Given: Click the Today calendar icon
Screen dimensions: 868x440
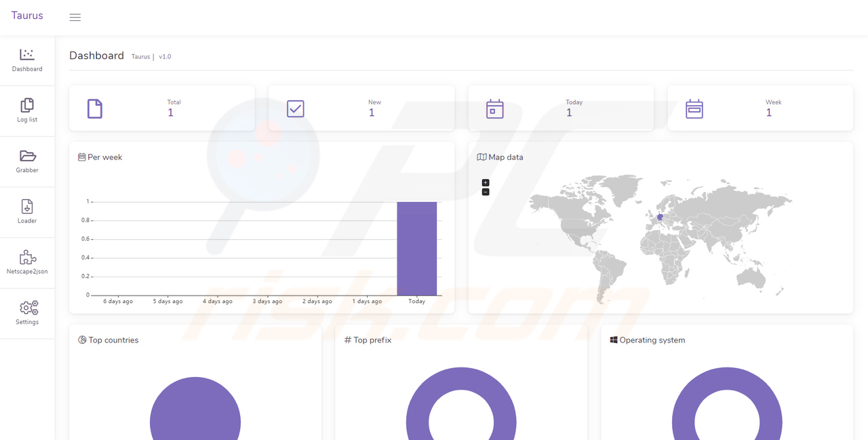Looking at the screenshot, I should 495,108.
